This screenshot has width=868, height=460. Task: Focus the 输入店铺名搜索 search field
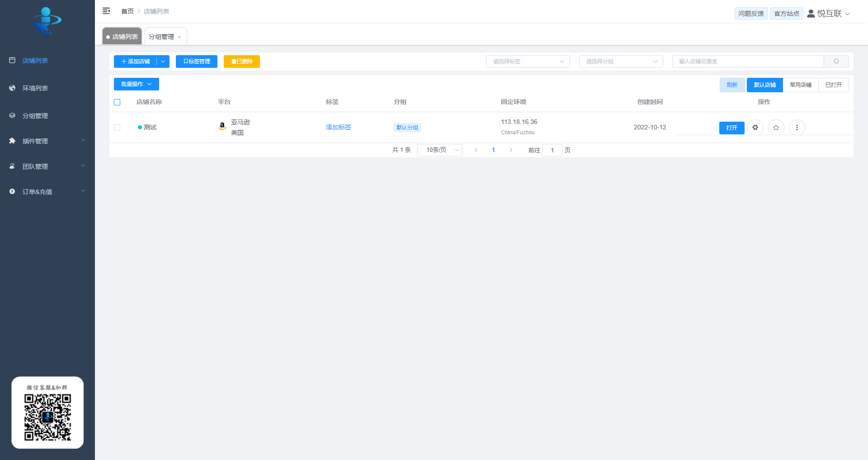[748, 62]
